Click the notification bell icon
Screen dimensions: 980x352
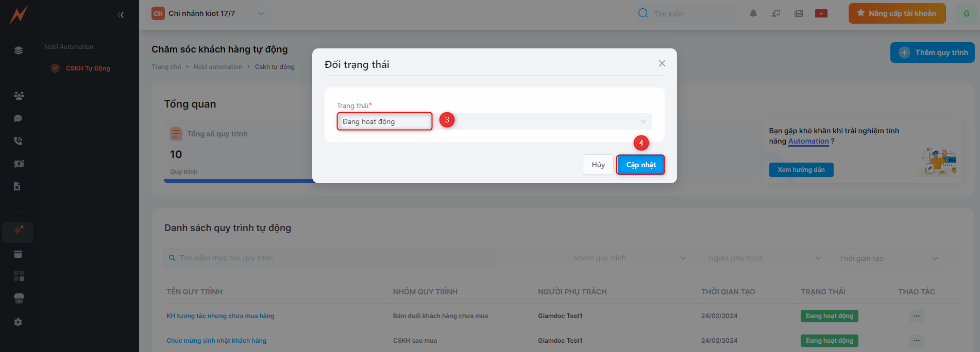(753, 14)
